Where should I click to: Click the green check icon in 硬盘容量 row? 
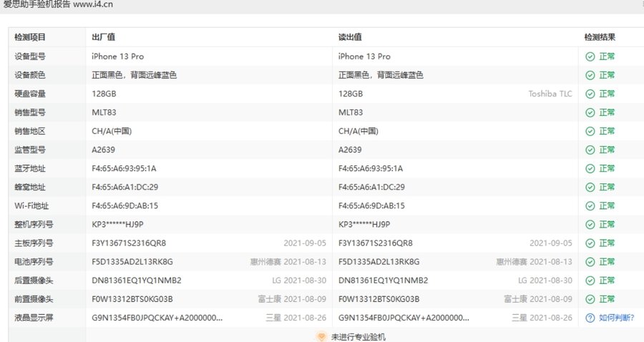590,94
